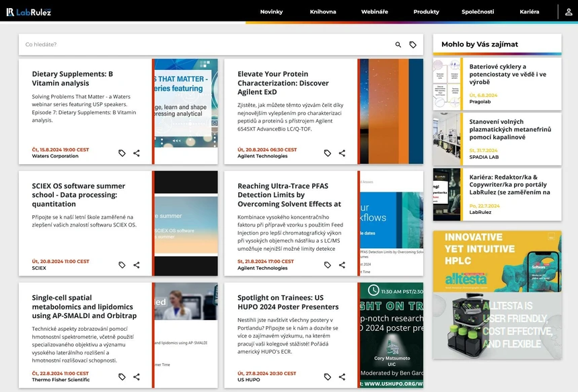Tag icon on Spotlight on Trainees card

coord(327,377)
